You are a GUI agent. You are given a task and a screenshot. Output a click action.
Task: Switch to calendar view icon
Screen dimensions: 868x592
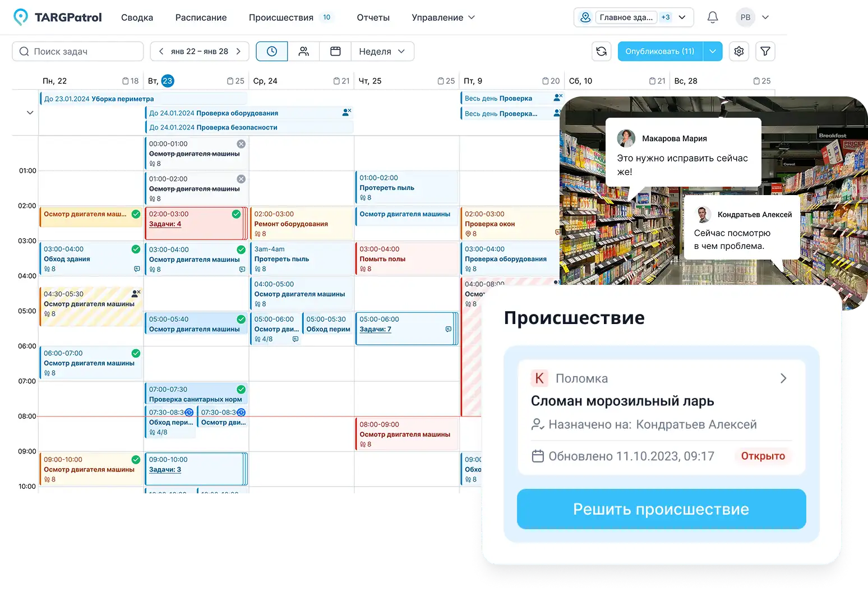335,51
